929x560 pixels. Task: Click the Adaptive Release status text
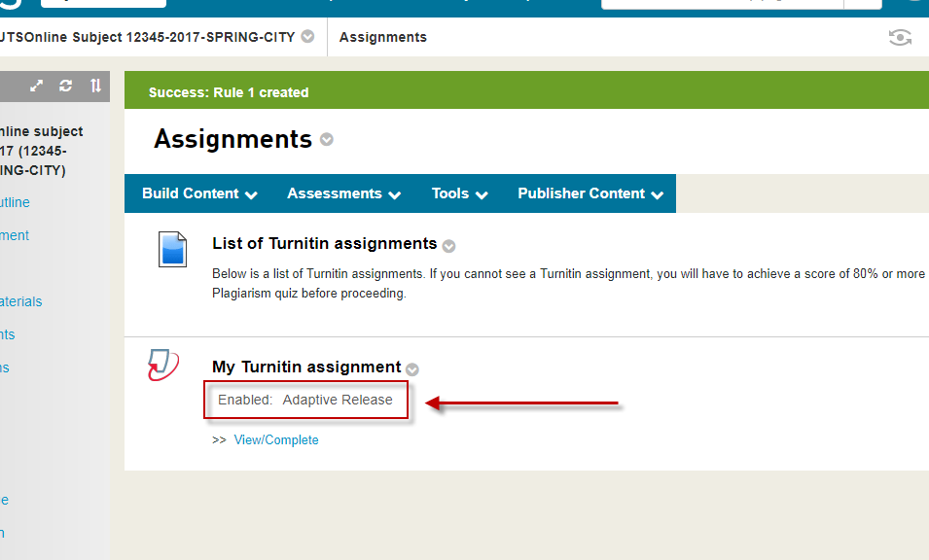click(x=338, y=400)
